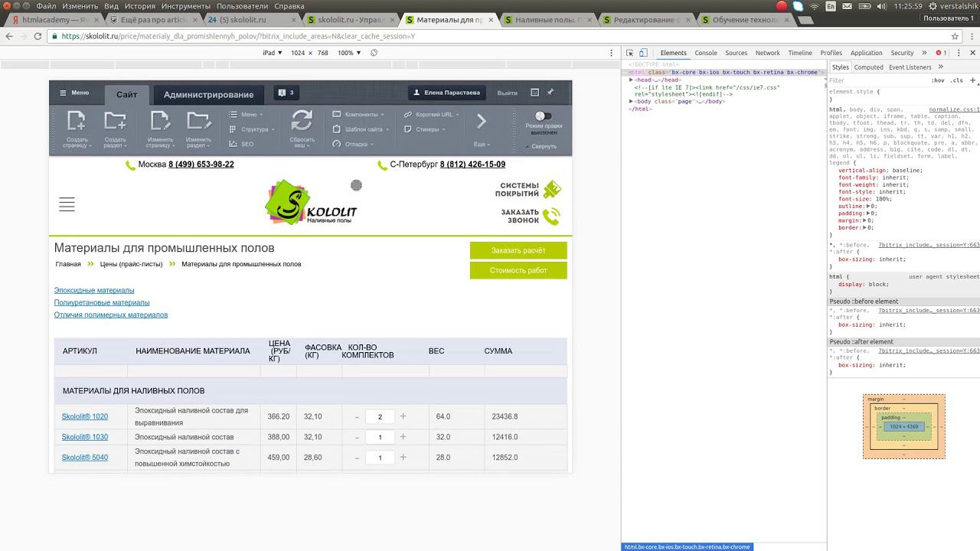Viewport: 980px width, 551px height.
Task: Open the Event Listeners tab
Action: [x=910, y=67]
